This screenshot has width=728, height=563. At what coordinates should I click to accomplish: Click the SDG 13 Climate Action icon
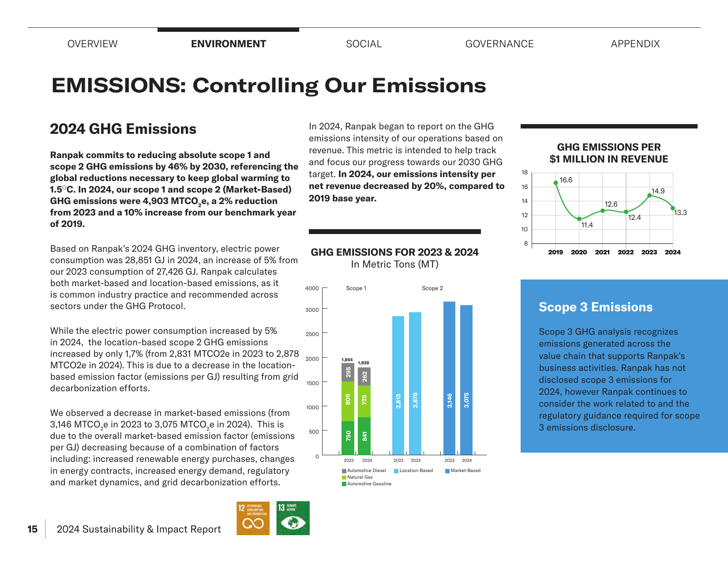tap(293, 518)
